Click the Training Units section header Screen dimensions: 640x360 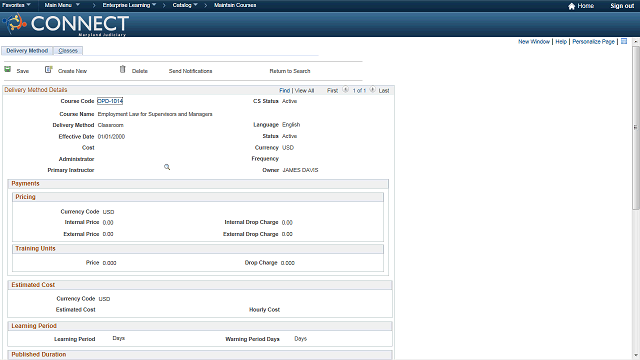(198, 249)
